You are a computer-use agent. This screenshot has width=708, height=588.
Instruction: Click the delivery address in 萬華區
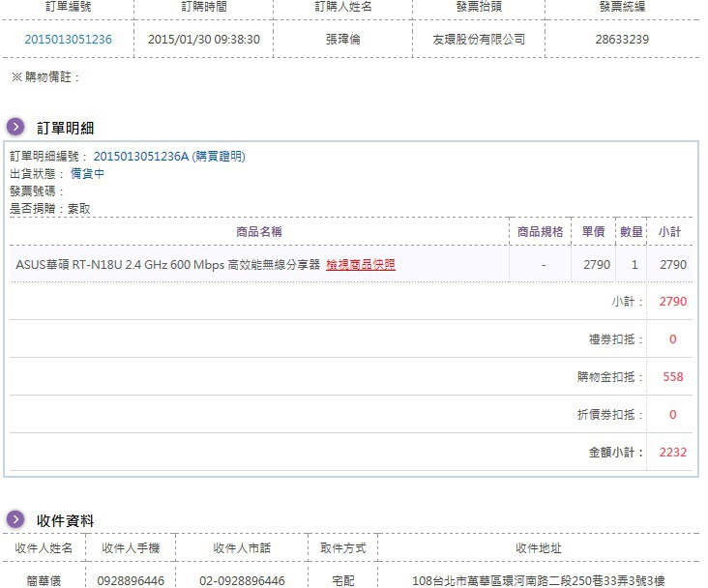(539, 580)
